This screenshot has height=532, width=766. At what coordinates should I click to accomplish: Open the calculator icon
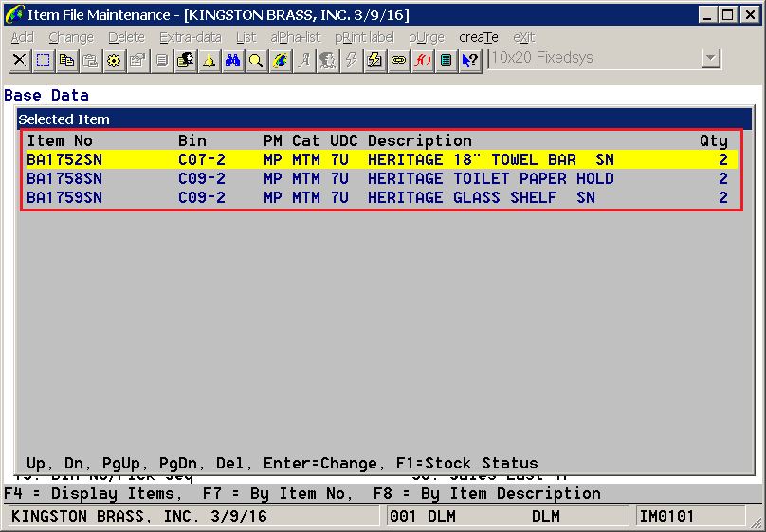tap(446, 60)
